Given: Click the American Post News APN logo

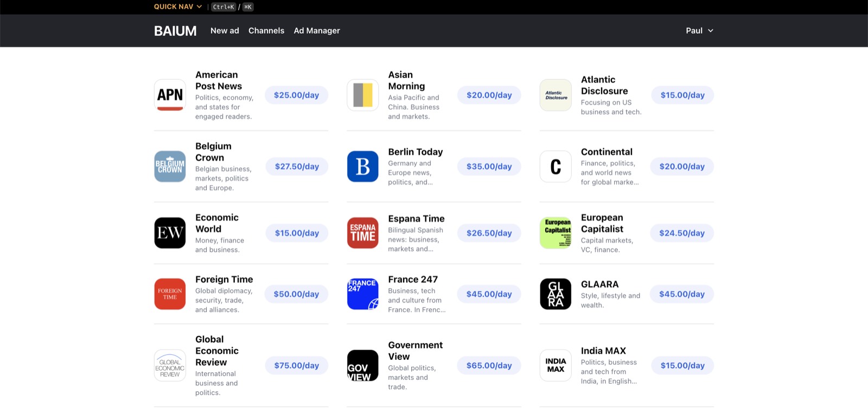Looking at the screenshot, I should [x=170, y=95].
